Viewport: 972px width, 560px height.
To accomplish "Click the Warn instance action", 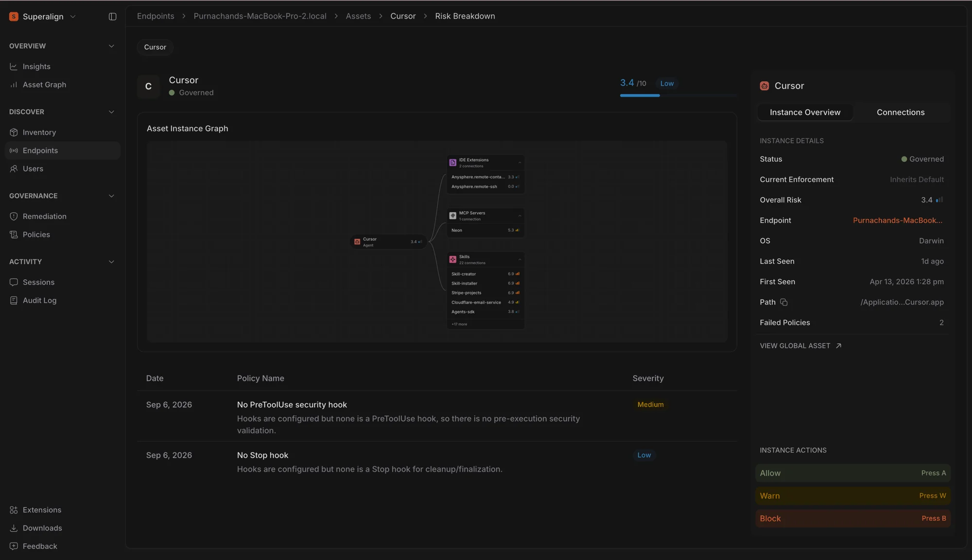I will [852, 496].
